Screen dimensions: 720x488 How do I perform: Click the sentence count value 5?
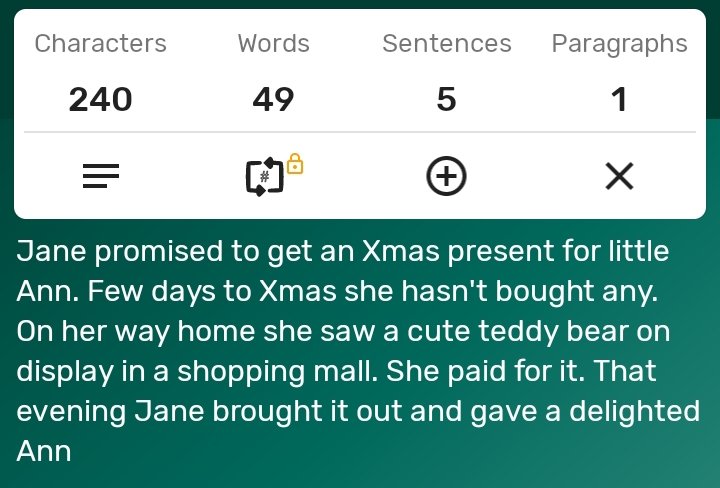pyautogui.click(x=446, y=99)
